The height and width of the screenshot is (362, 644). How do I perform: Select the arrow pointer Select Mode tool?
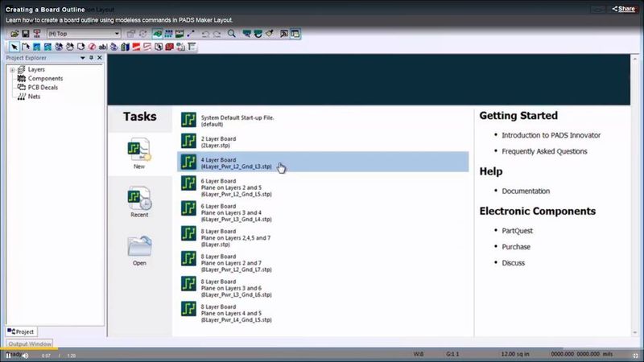(14, 47)
